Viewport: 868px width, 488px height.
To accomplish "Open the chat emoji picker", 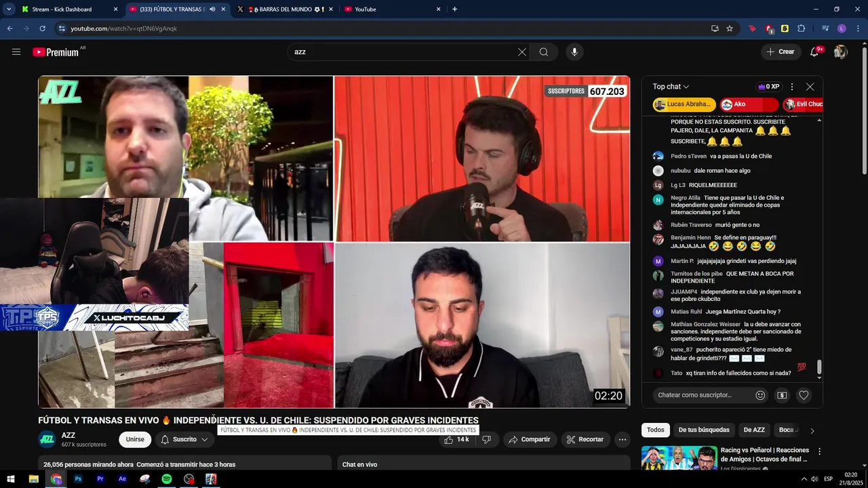I will click(x=760, y=395).
